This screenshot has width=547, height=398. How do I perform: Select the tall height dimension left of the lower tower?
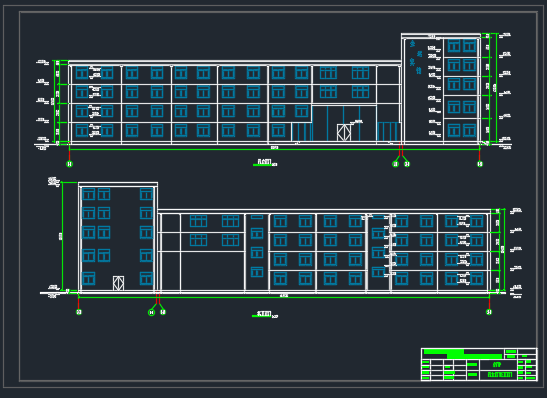click(61, 236)
